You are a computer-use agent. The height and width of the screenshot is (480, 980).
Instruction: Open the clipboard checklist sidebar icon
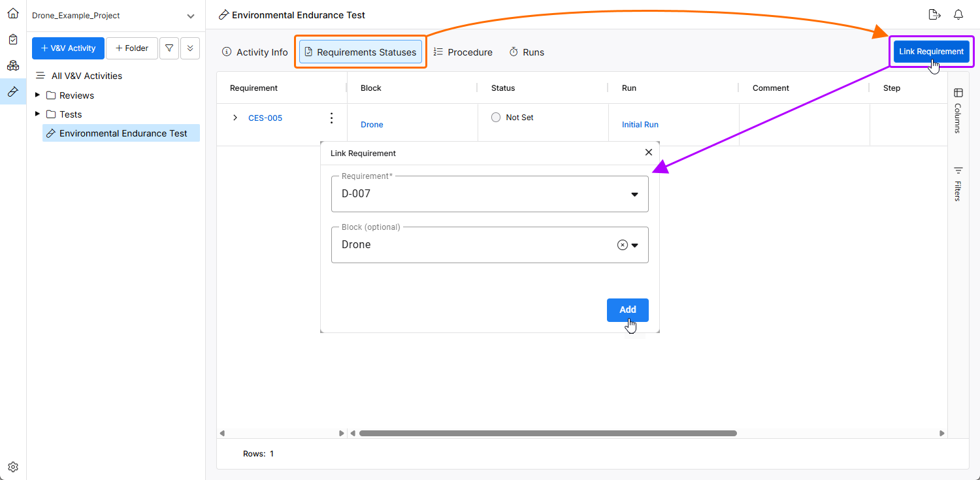point(13,39)
